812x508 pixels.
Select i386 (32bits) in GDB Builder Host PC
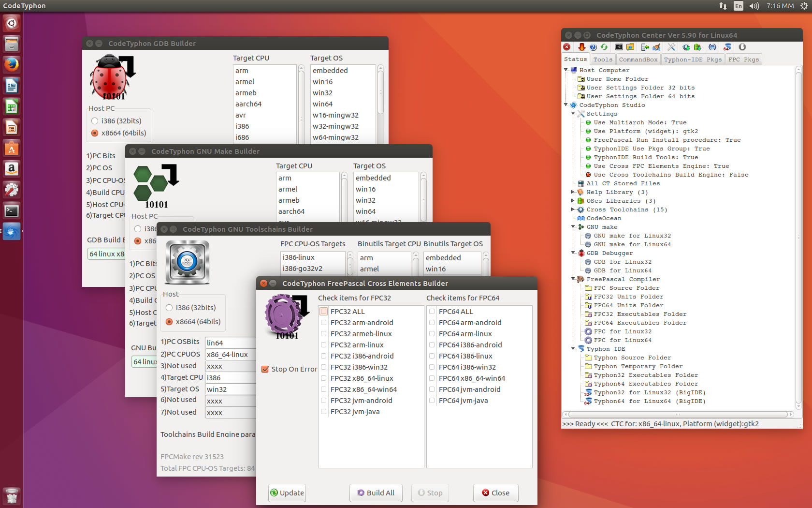click(95, 121)
